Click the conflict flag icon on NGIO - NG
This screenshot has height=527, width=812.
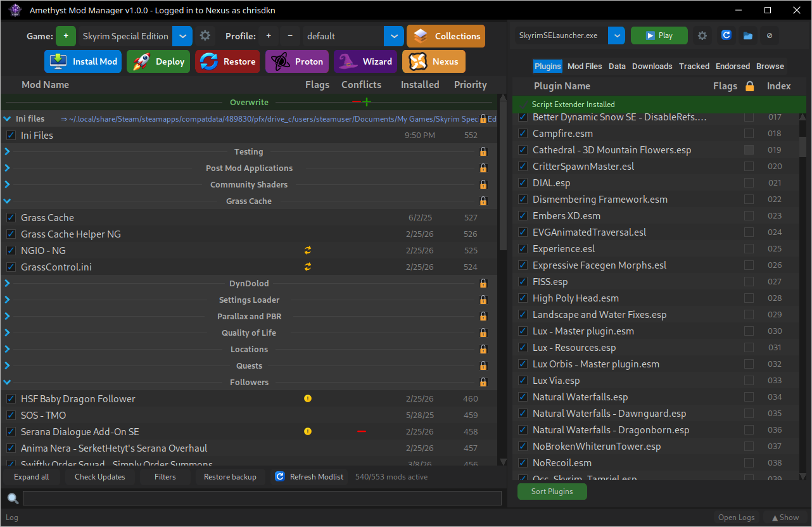[308, 250]
